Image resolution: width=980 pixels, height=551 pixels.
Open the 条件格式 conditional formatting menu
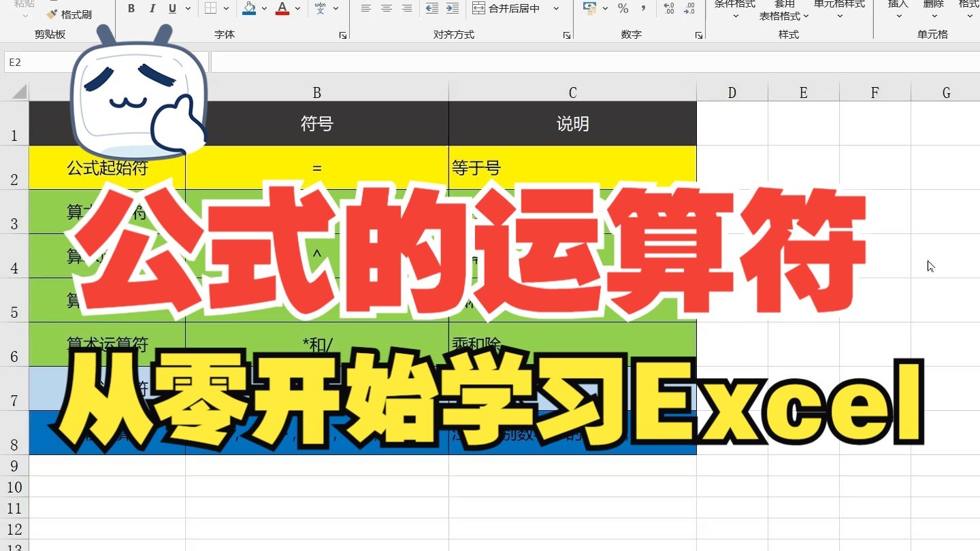click(734, 10)
